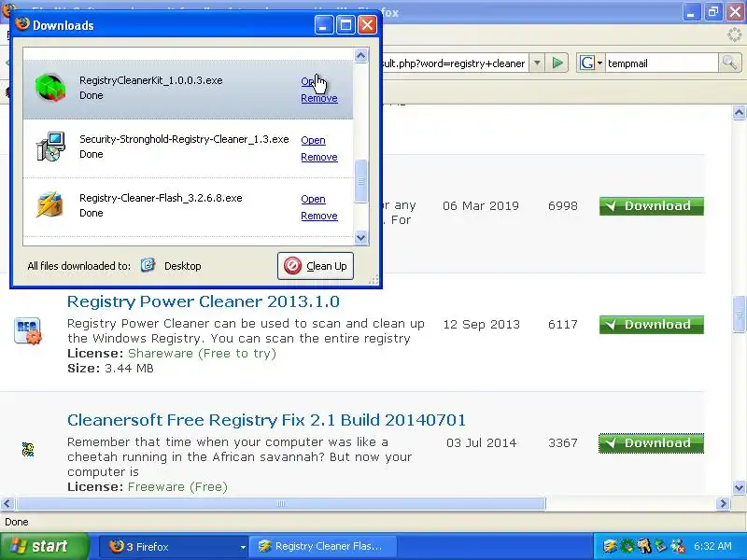This screenshot has width=747, height=560.
Task: Open Security-Stronghold-Registry-Cleaner_1.3.exe download
Action: point(313,140)
